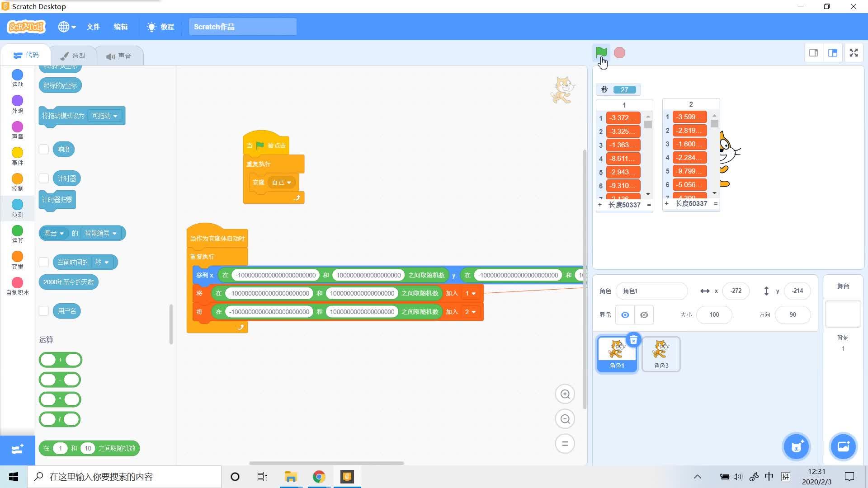Viewport: 868px width, 488px height.
Task: Check the 响度 reporter checkbox
Action: pyautogui.click(x=44, y=149)
